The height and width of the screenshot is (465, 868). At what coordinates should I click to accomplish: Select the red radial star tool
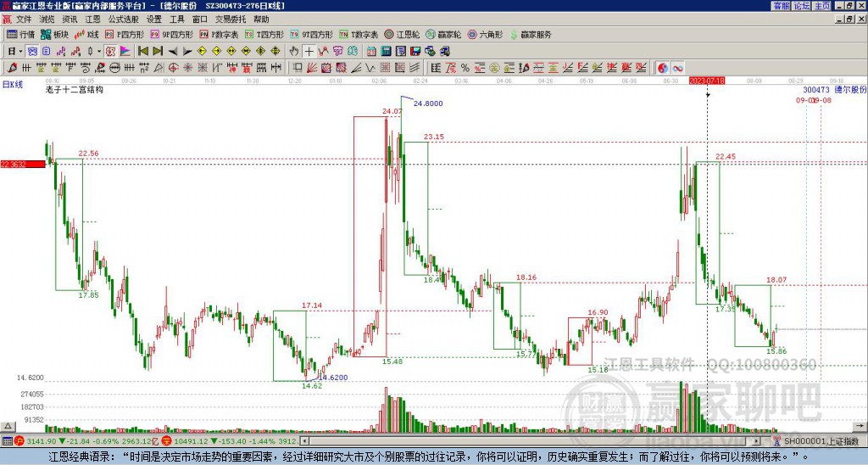pos(187,68)
